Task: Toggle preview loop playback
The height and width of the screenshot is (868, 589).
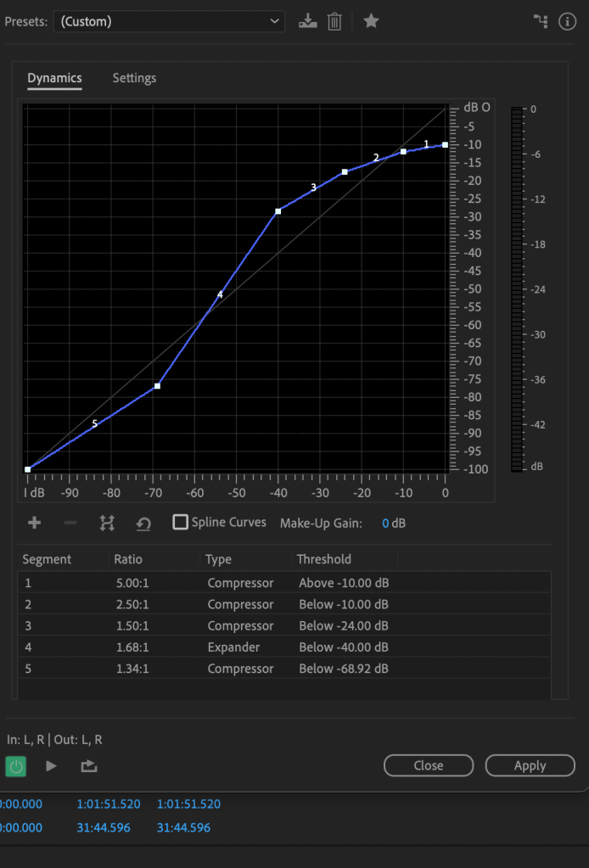Action: tap(88, 766)
